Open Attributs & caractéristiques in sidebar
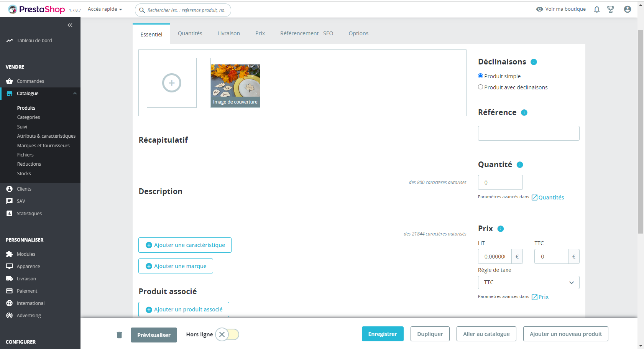The width and height of the screenshot is (644, 349). pos(46,136)
